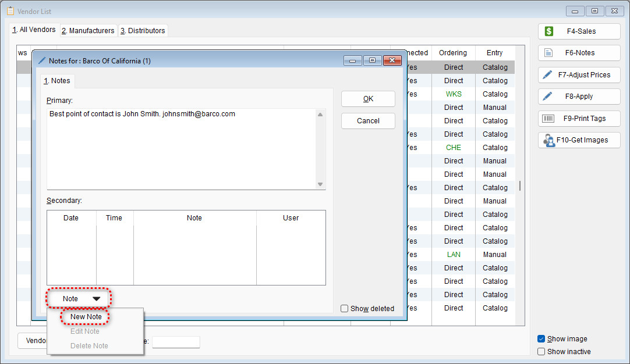Click the F6-Notes document icon
The height and width of the screenshot is (364, 630).
point(548,53)
